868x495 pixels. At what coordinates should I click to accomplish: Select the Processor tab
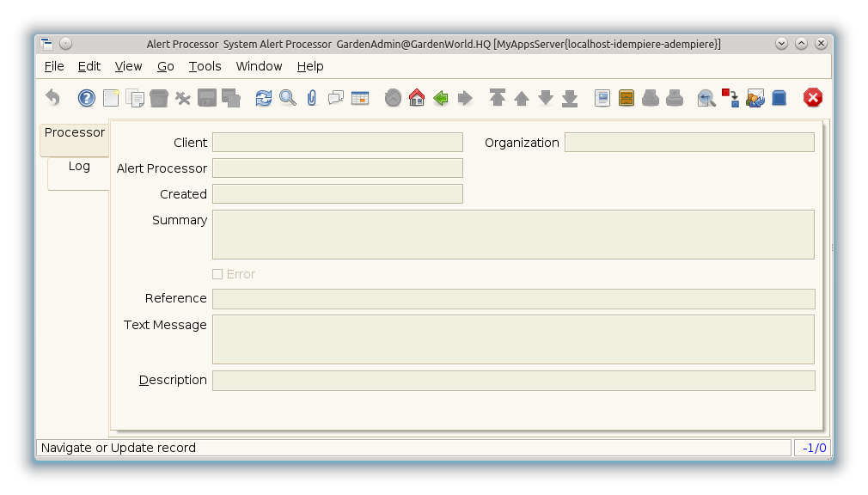pyautogui.click(x=75, y=133)
